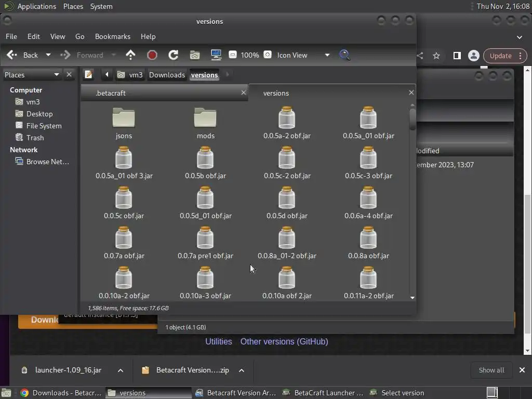Switch to BetaCraft Launcher taskbar window
This screenshot has width=532, height=399.
[324, 393]
